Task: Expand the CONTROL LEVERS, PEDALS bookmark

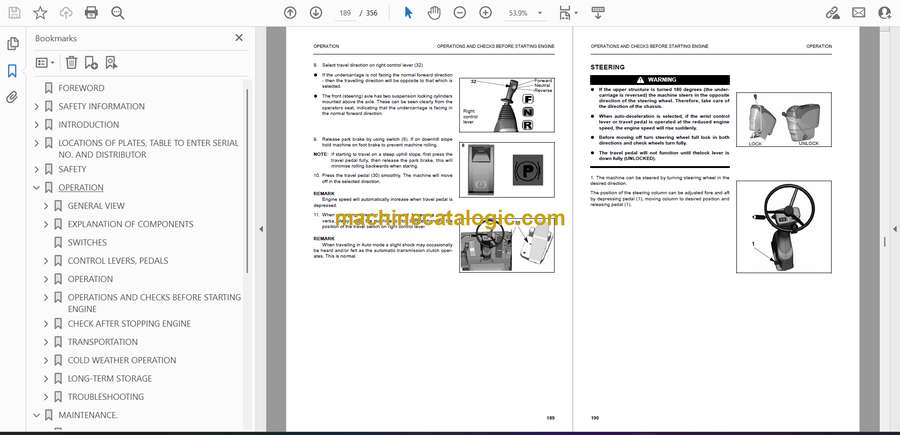Action: [x=46, y=261]
